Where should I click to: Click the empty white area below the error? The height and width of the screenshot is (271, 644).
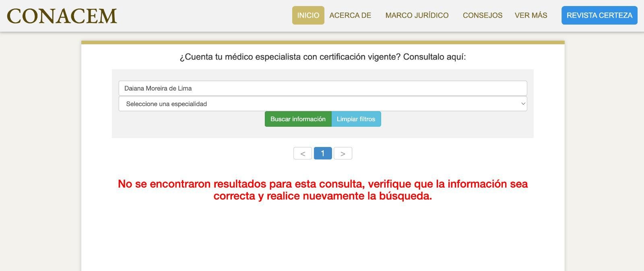coord(322,238)
